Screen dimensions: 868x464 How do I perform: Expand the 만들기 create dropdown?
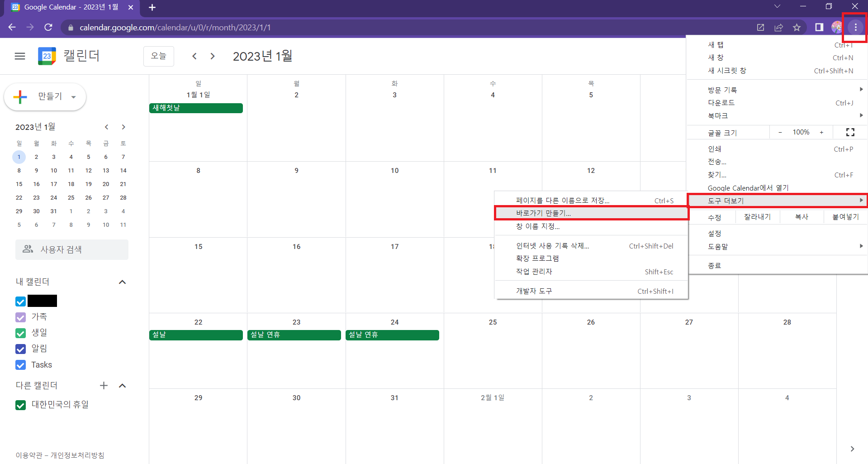click(x=73, y=97)
